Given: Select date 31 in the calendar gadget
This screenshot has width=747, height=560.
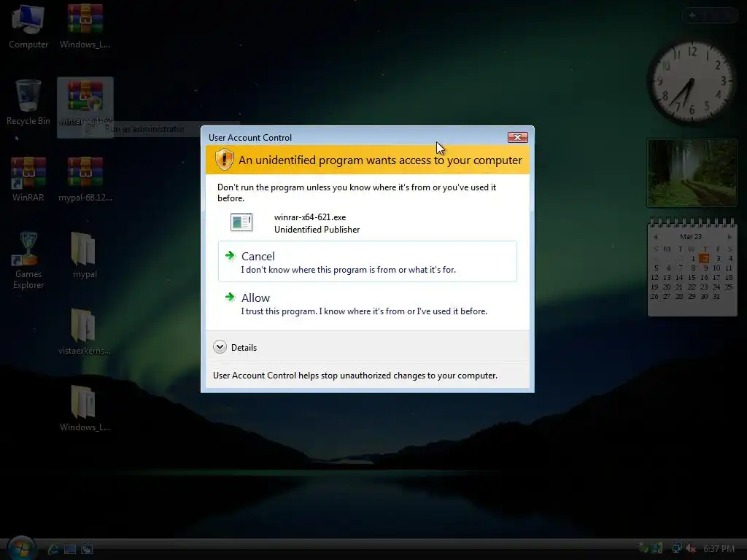Looking at the screenshot, I should pyautogui.click(x=716, y=296).
